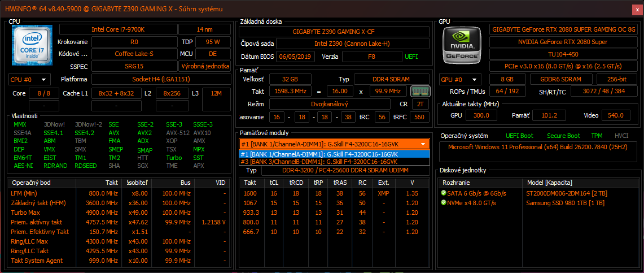644x273 pixels.
Task: Click the EM64T feature flag
Action: (23, 158)
